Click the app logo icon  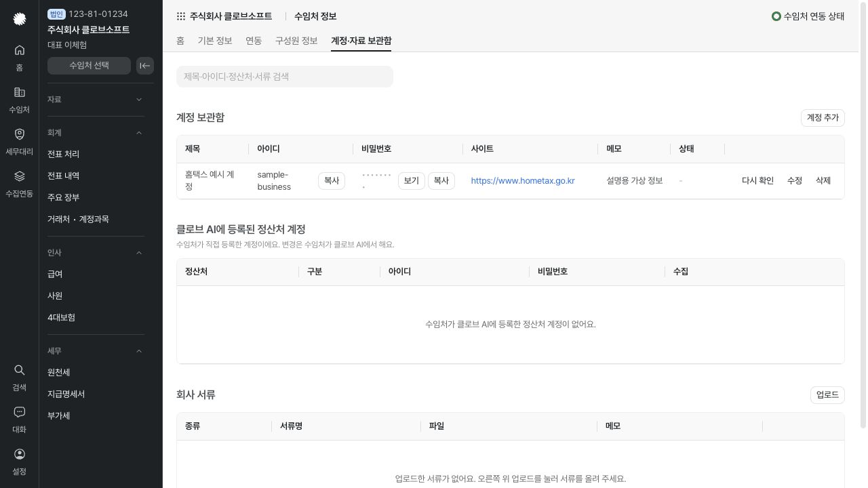(x=20, y=19)
